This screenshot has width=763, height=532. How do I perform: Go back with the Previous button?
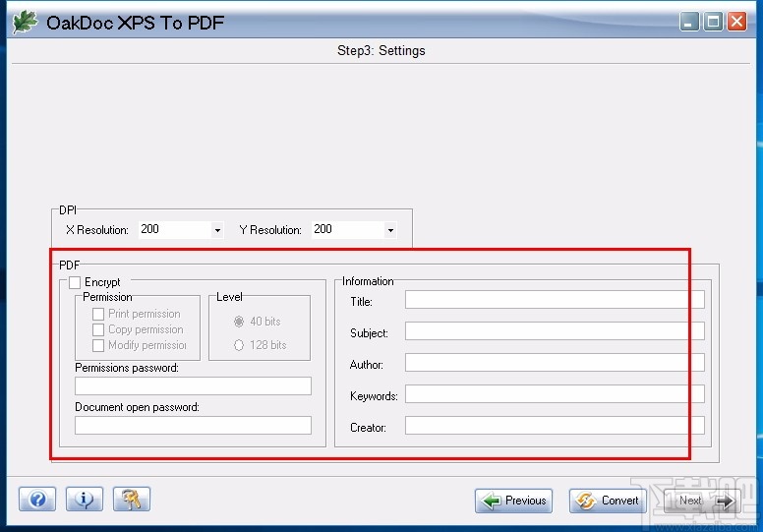coord(513,501)
